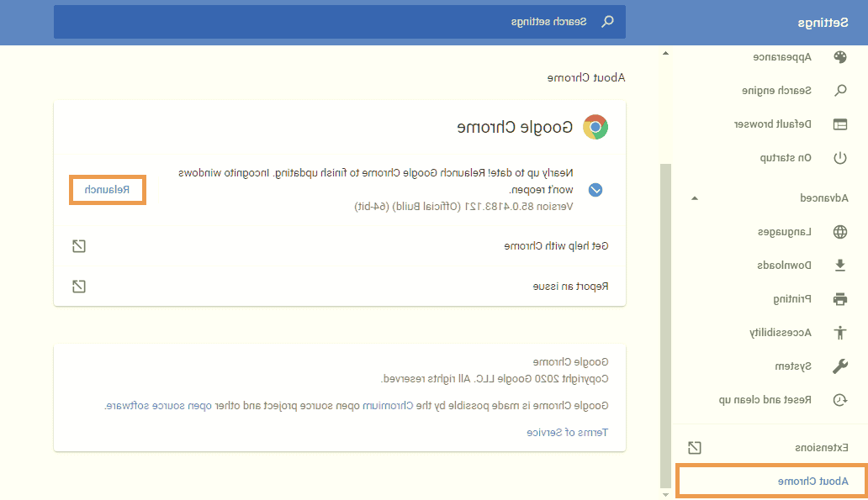The height and width of the screenshot is (500, 868).
Task: Open System settings via the wrench icon
Action: [839, 366]
